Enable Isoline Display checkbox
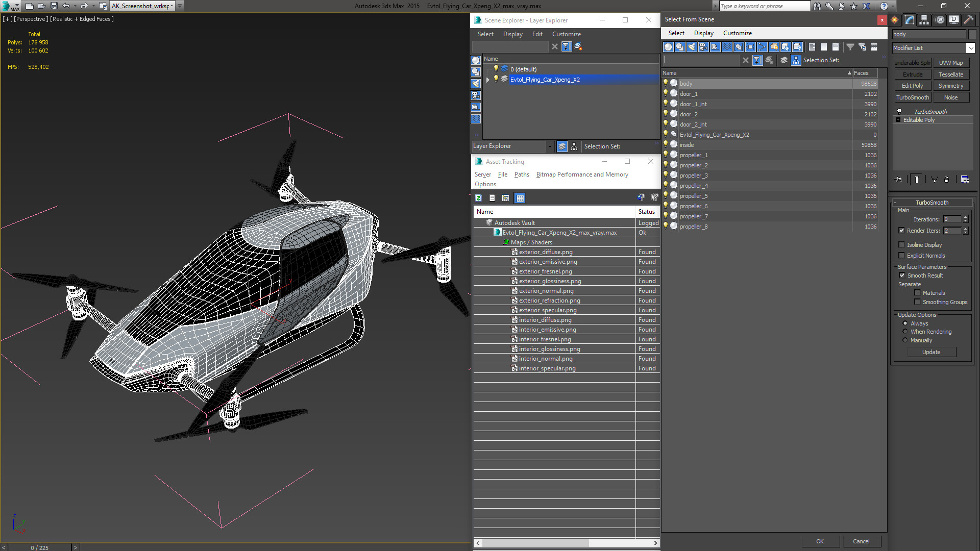This screenshot has width=980, height=551. 901,245
